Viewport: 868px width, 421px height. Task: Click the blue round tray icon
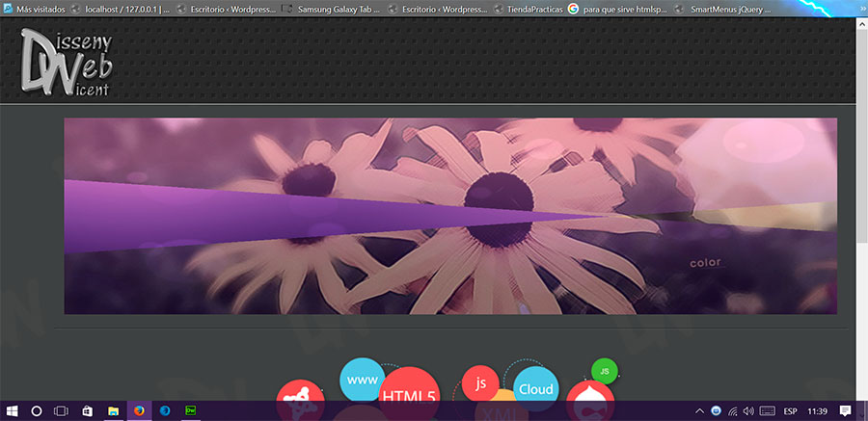[x=716, y=410]
